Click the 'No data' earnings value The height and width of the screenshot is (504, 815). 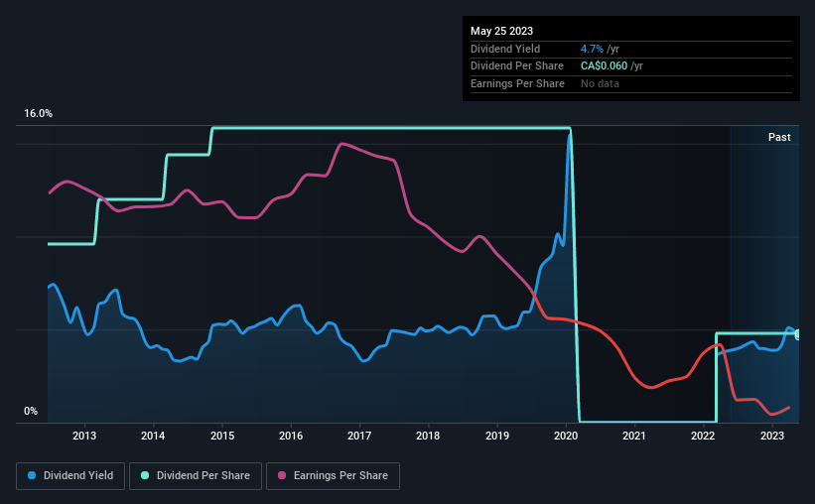click(600, 83)
